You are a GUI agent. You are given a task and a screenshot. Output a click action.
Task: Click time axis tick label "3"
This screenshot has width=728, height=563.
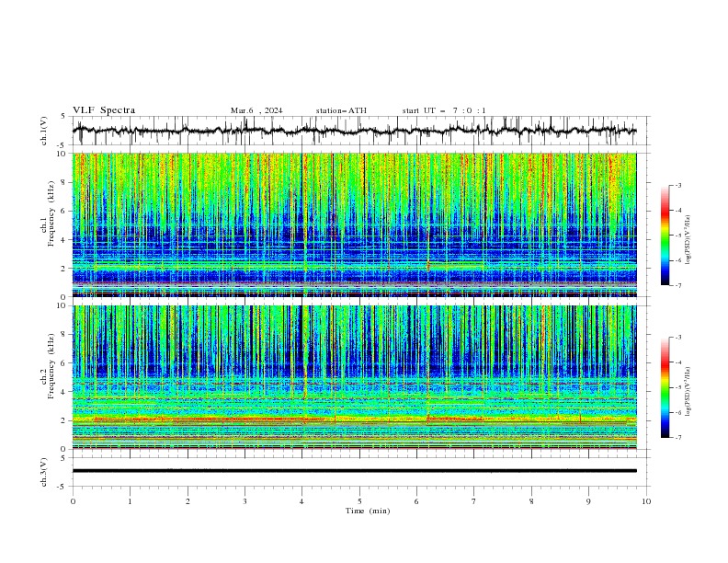tap(245, 501)
